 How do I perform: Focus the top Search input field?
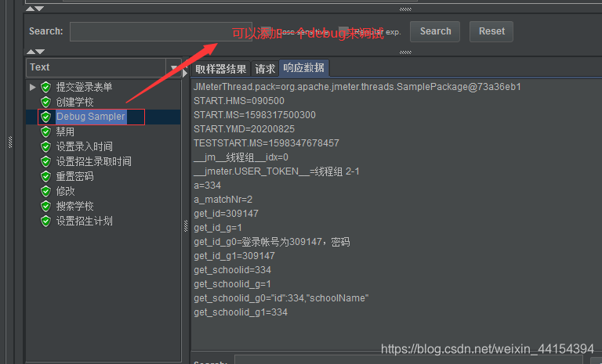[x=161, y=31]
